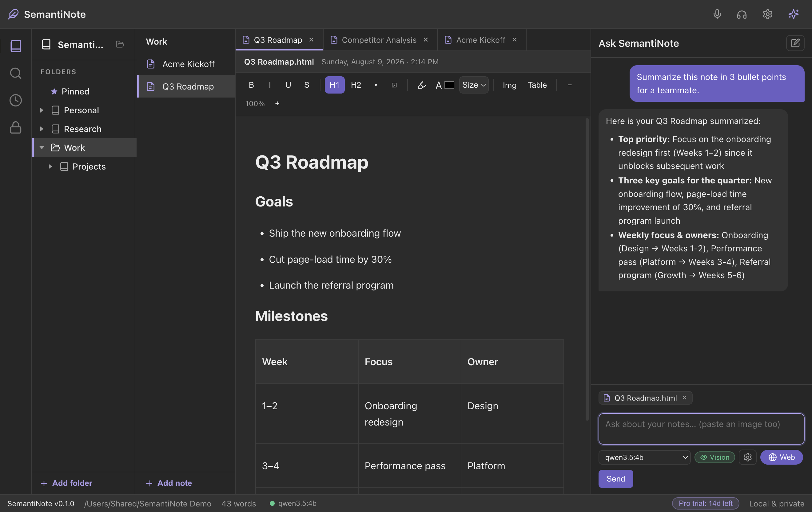Click the qwen3.5:4b status indicator
The width and height of the screenshot is (812, 512).
[x=293, y=503]
